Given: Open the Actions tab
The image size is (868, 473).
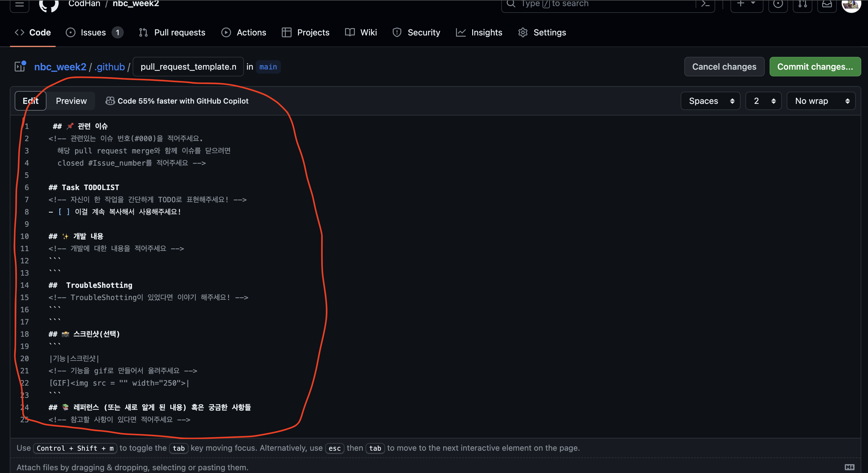Looking at the screenshot, I should [x=244, y=32].
